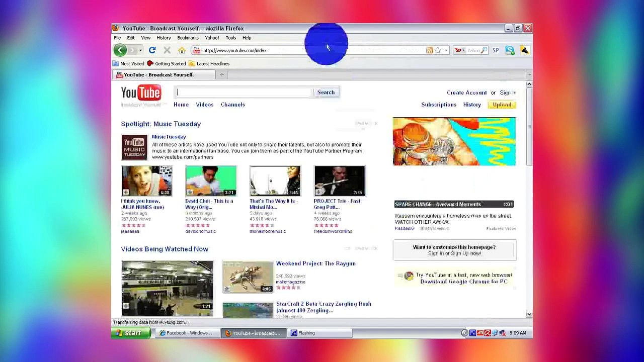Click the YouTube Search button
The height and width of the screenshot is (362, 644).
(326, 93)
